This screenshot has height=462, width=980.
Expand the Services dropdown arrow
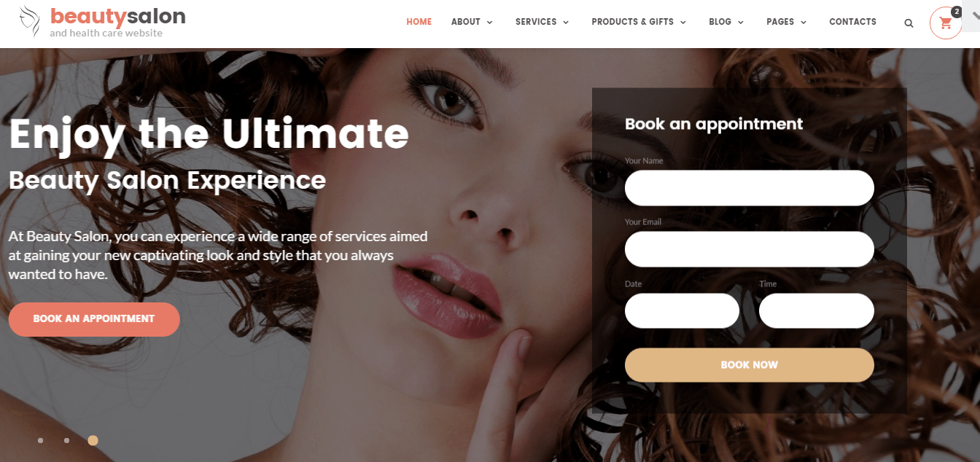point(565,23)
